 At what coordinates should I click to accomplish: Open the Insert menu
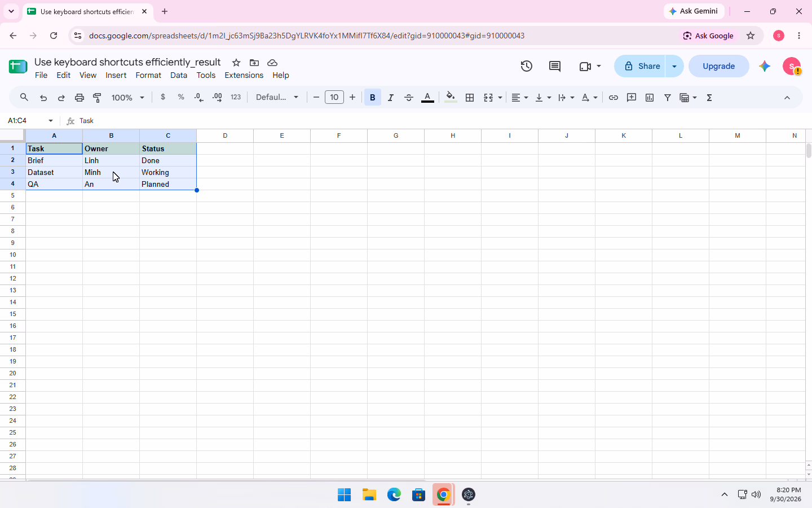[x=116, y=75]
